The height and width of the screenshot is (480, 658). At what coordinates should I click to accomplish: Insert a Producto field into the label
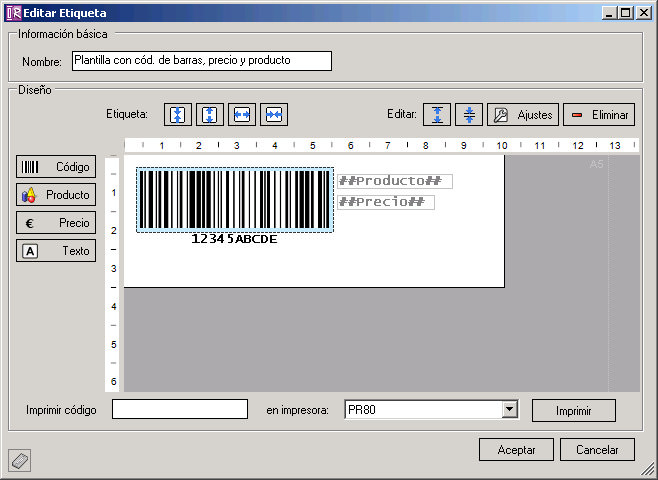pyautogui.click(x=56, y=195)
